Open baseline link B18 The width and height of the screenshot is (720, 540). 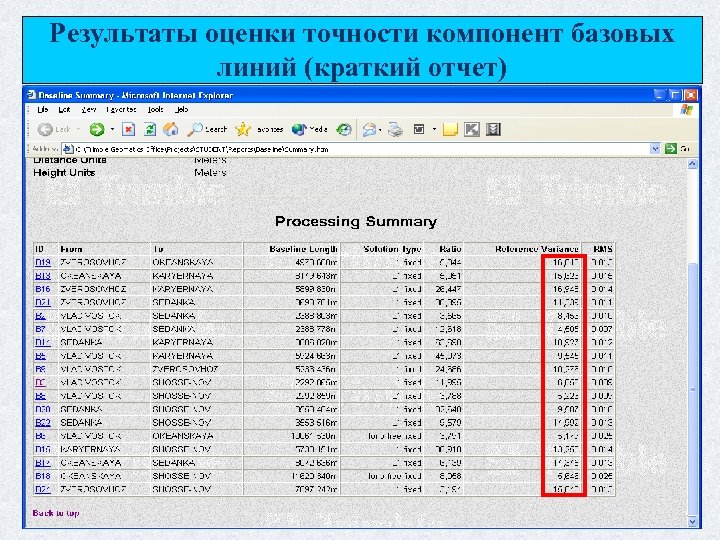pyautogui.click(x=43, y=476)
